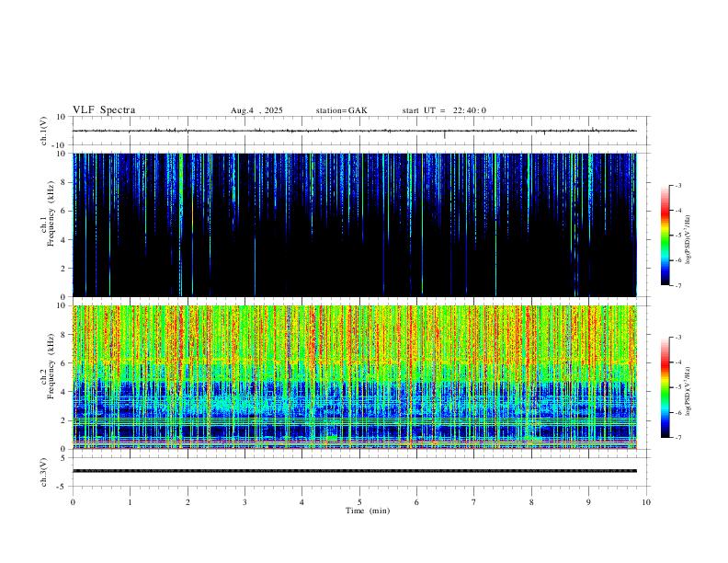Click the "VLF Spectra" title text
728x563 pixels.
point(104,110)
